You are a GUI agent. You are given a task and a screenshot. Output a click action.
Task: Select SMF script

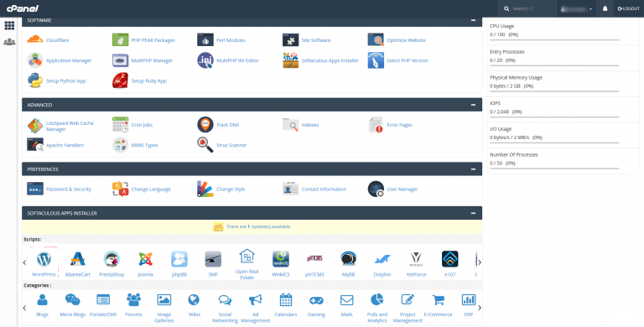click(213, 263)
